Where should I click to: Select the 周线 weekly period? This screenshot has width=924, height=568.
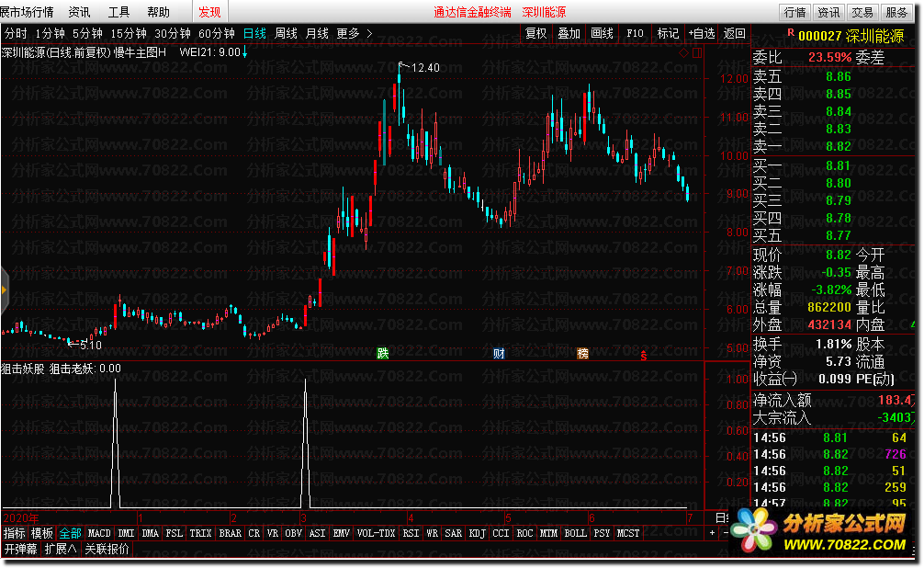(x=286, y=34)
